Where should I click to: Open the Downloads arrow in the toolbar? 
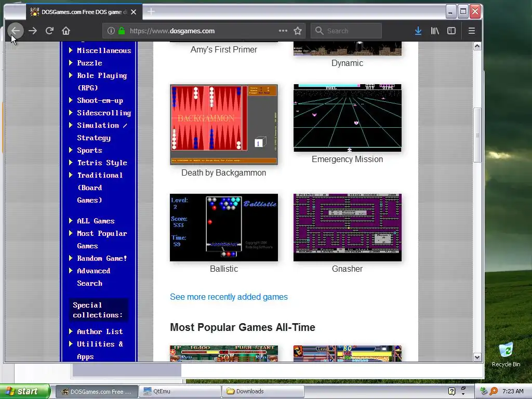coord(418,31)
